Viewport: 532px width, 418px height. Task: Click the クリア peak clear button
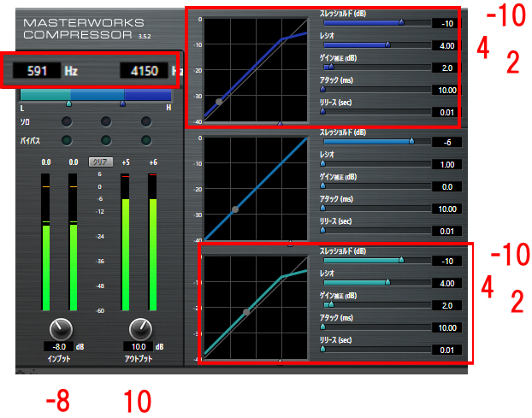[x=100, y=162]
